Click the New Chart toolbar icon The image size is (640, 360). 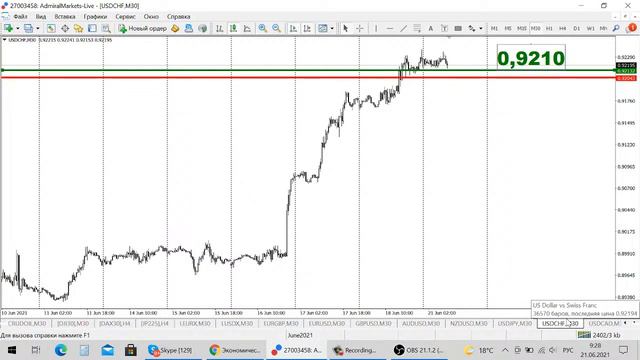(x=8, y=28)
